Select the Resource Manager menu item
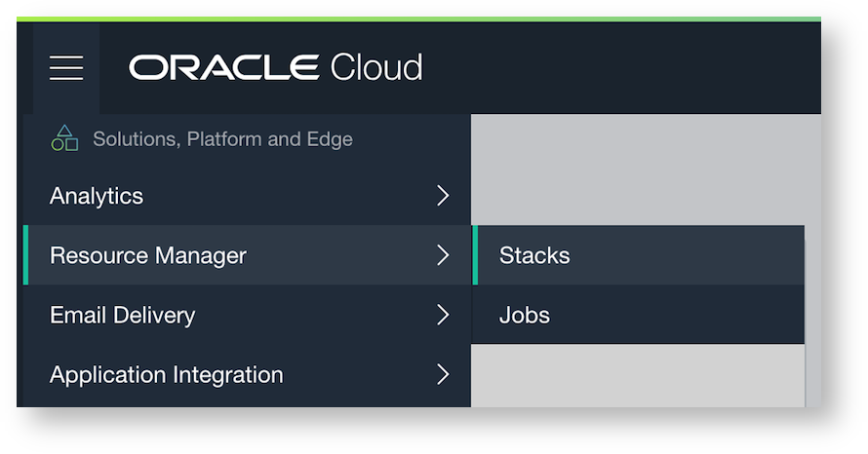Screen dimensions: 868x454 click(x=148, y=255)
